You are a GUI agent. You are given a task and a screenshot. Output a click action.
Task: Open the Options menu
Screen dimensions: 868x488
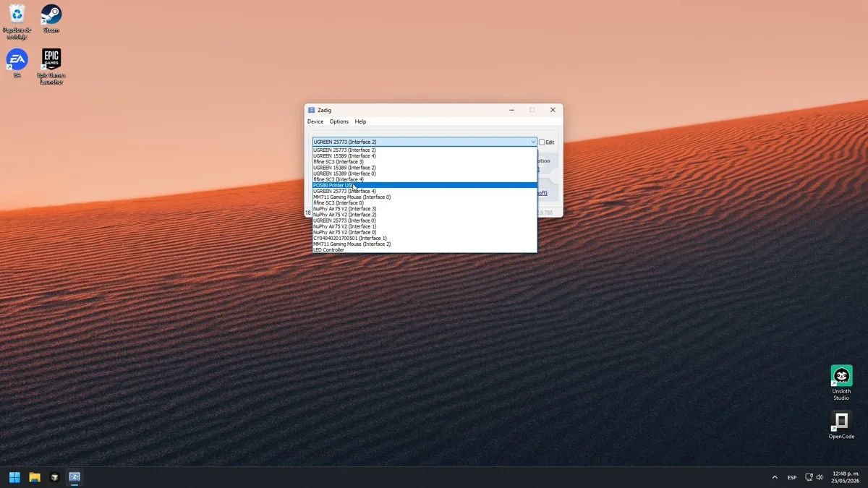pyautogui.click(x=339, y=121)
